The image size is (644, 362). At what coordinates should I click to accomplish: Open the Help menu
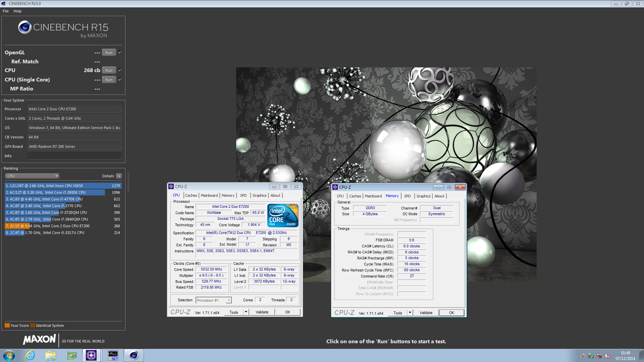(x=17, y=11)
